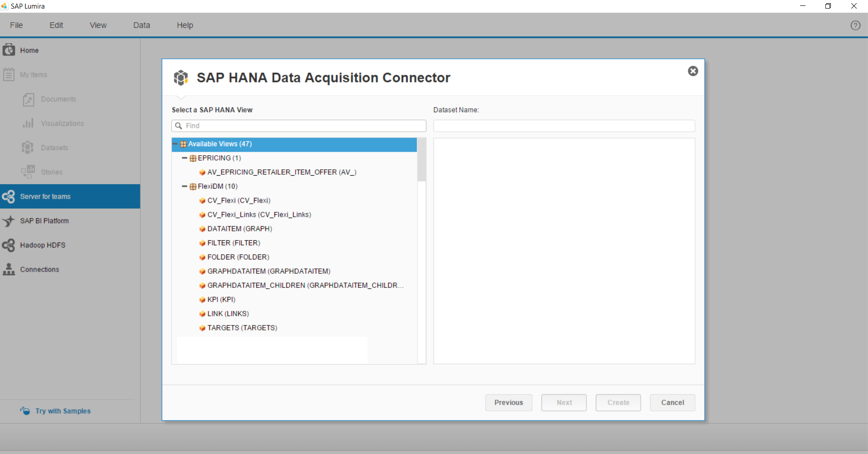Viewport: 868px width, 454px height.
Task: Click the Visualizations bar chart icon
Action: (x=28, y=123)
